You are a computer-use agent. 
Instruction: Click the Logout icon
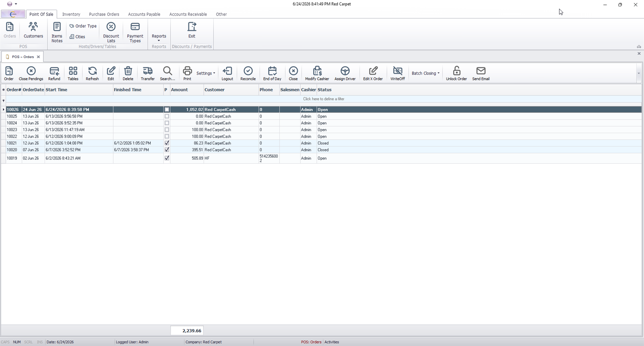pyautogui.click(x=227, y=74)
